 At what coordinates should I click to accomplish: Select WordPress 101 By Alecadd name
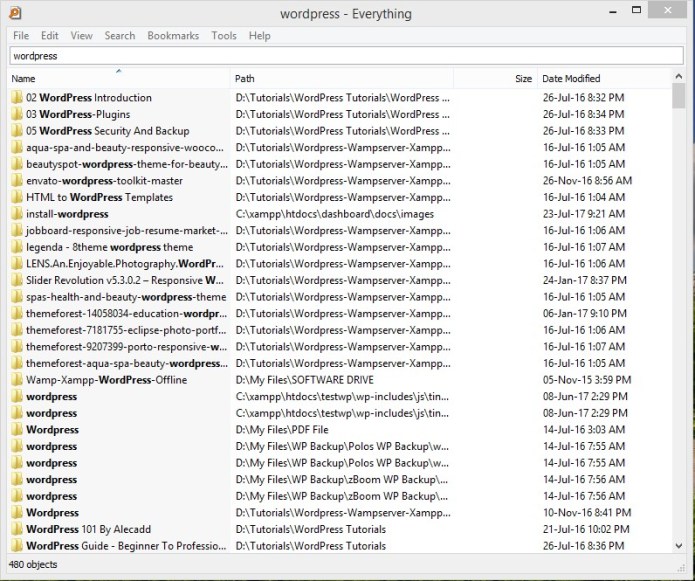88,529
